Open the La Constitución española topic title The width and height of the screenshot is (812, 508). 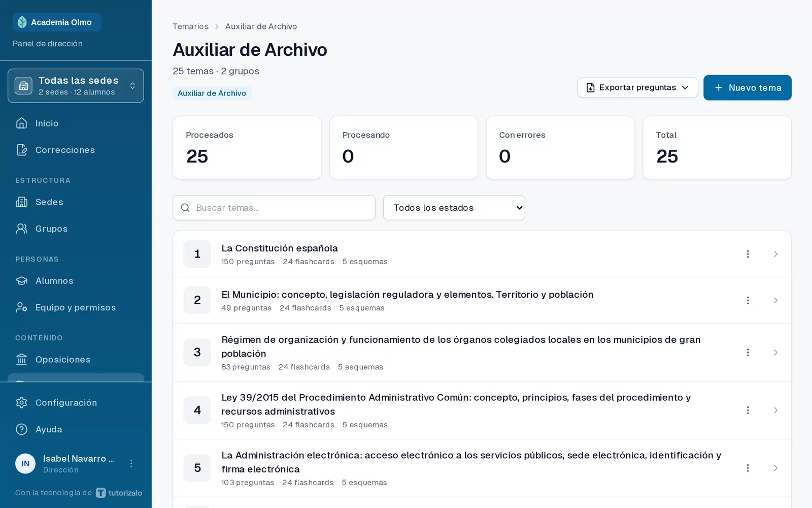pyautogui.click(x=280, y=248)
